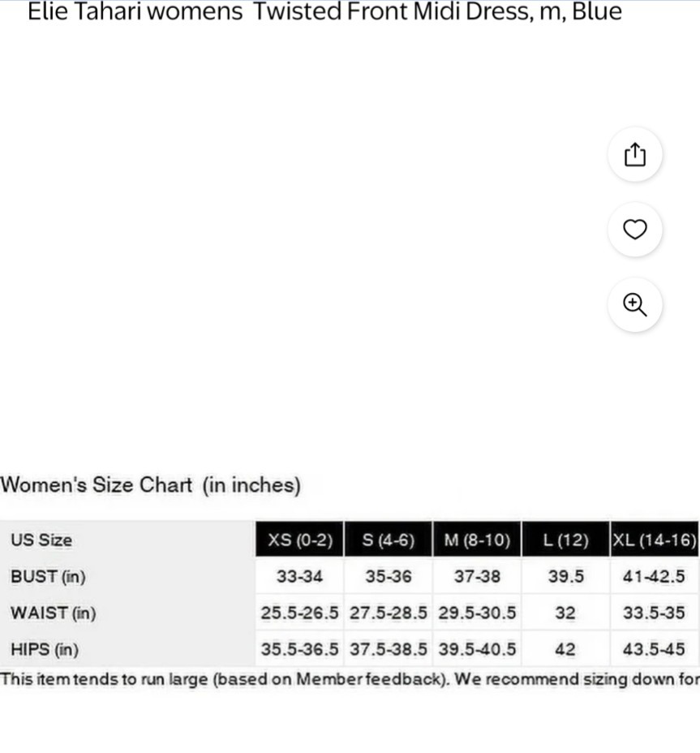Click the BUST (in) row label
The image size is (700, 753).
48,576
